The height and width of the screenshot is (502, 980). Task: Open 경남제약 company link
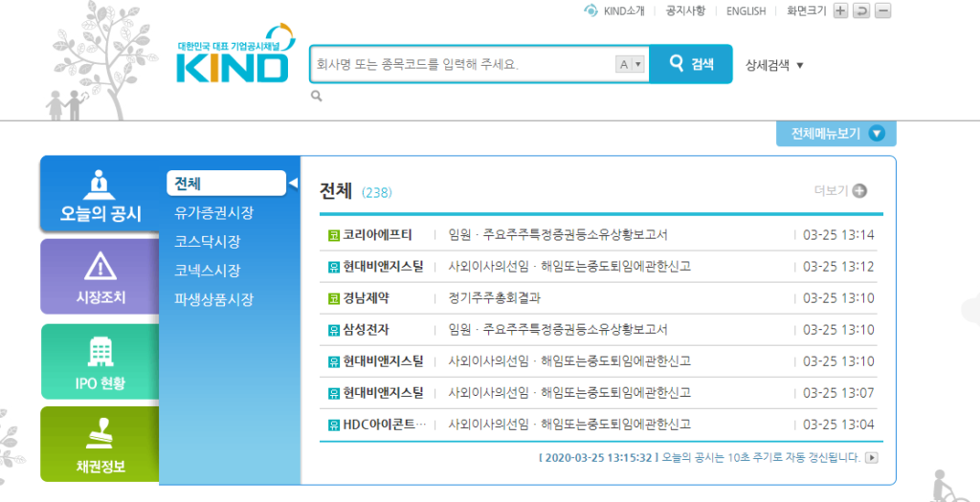pos(366,298)
